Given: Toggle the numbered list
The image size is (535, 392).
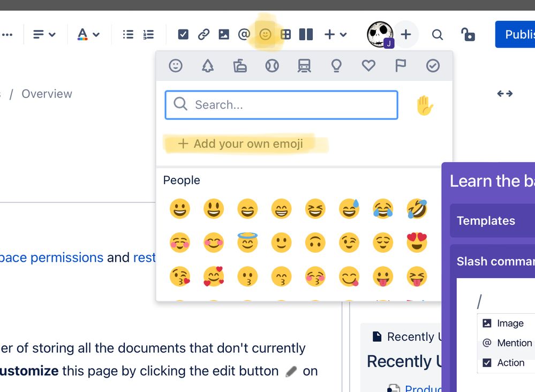Looking at the screenshot, I should (x=148, y=34).
